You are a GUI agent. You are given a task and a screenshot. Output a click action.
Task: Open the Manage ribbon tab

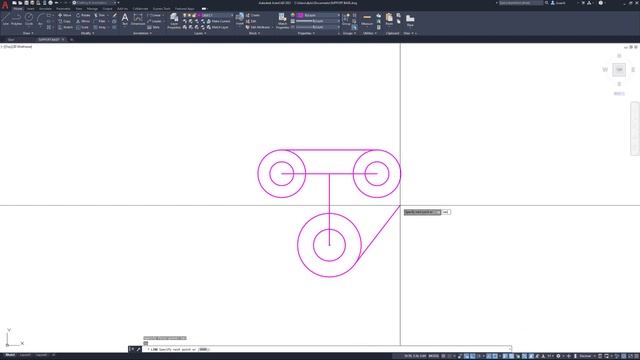click(92, 9)
